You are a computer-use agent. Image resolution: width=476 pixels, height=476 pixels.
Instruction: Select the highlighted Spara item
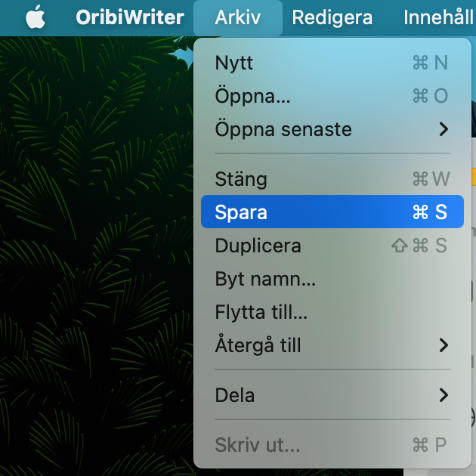tap(332, 212)
